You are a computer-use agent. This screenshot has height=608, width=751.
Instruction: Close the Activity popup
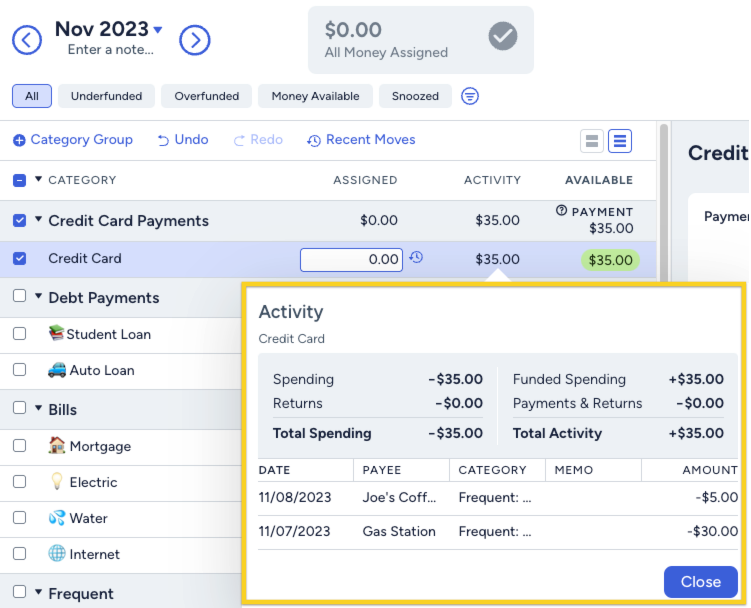tap(700, 582)
